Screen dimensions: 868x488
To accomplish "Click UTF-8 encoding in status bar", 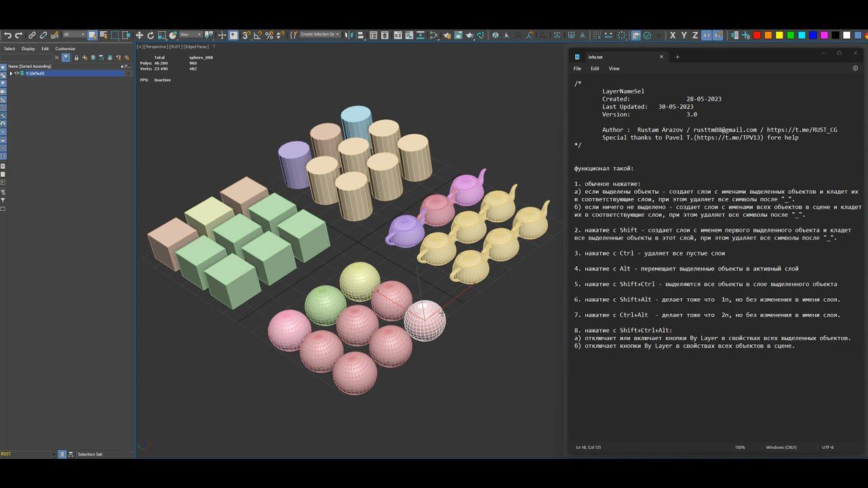I will tap(827, 447).
